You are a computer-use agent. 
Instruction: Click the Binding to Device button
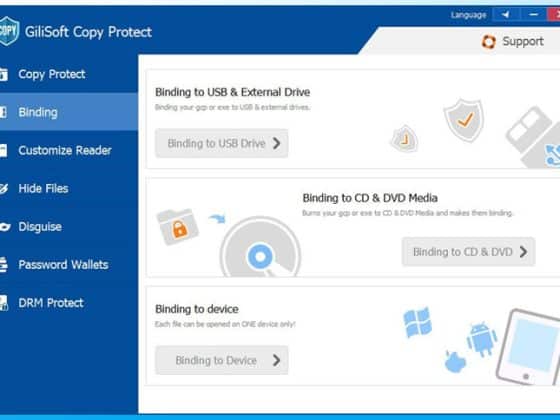[221, 360]
